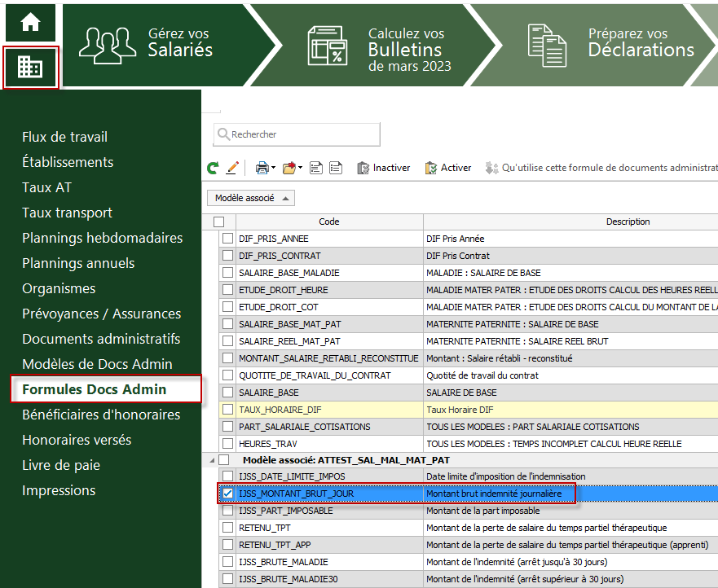This screenshot has height=588, width=718.
Task: Select Taux transport in the sidebar
Action: (68, 213)
